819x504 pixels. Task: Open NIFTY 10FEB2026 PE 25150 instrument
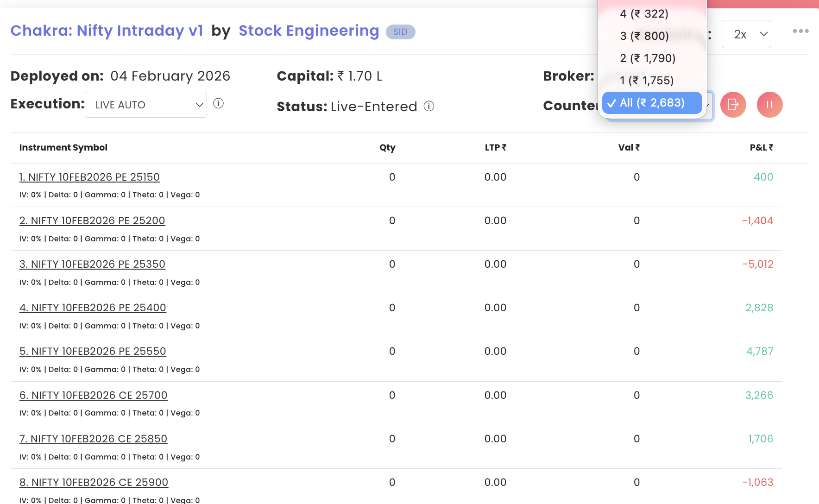[x=89, y=177]
